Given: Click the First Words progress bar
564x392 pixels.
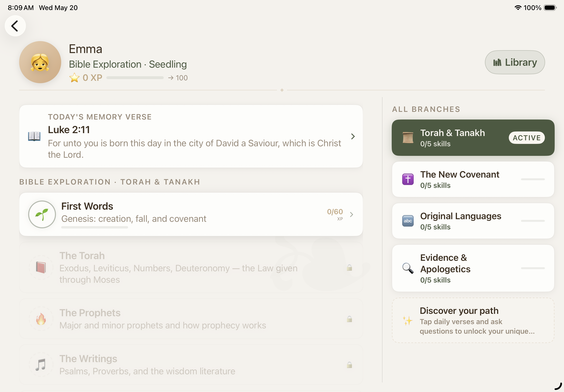Looking at the screenshot, I should click(95, 228).
